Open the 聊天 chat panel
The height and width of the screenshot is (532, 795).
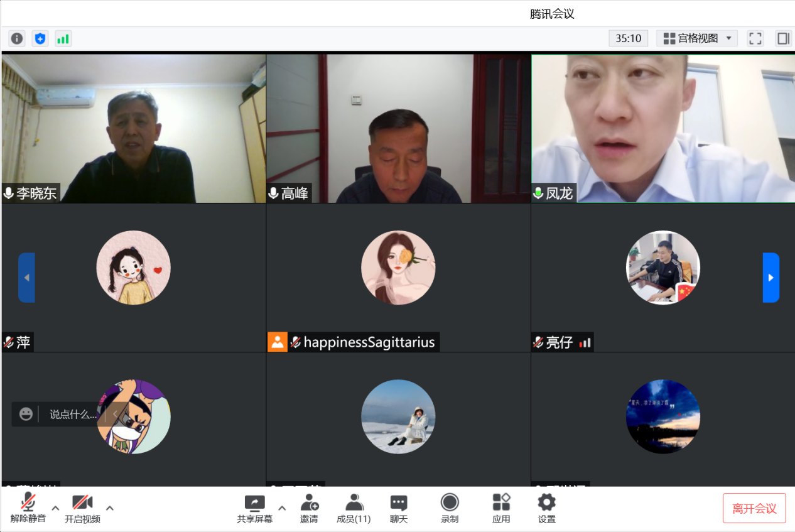tap(399, 508)
